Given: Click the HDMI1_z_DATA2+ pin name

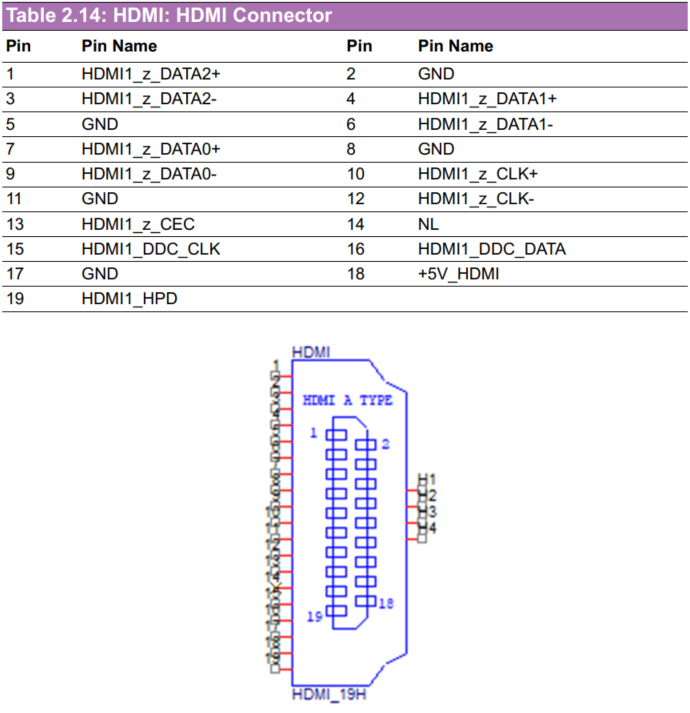Looking at the screenshot, I should [151, 74].
